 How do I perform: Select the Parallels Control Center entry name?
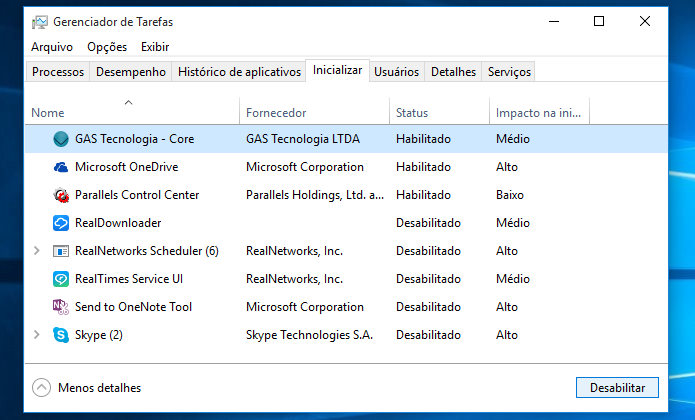(137, 195)
